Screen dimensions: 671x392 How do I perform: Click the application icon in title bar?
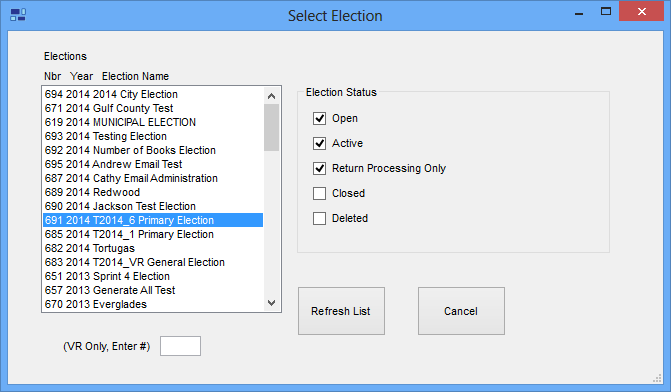[x=18, y=15]
